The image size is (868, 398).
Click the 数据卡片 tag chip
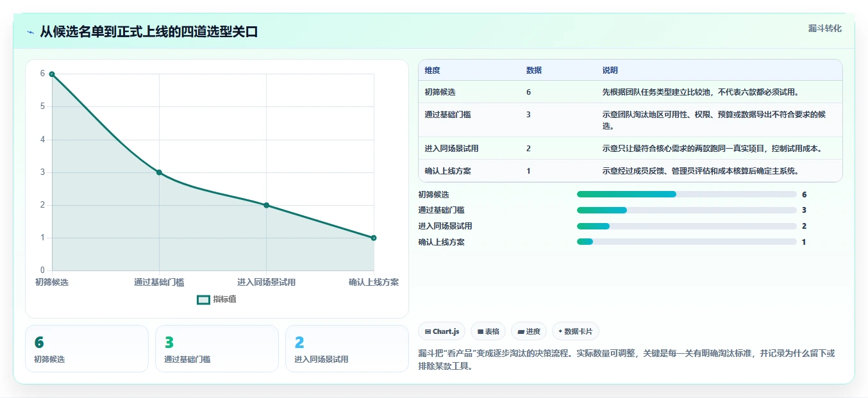[576, 331]
